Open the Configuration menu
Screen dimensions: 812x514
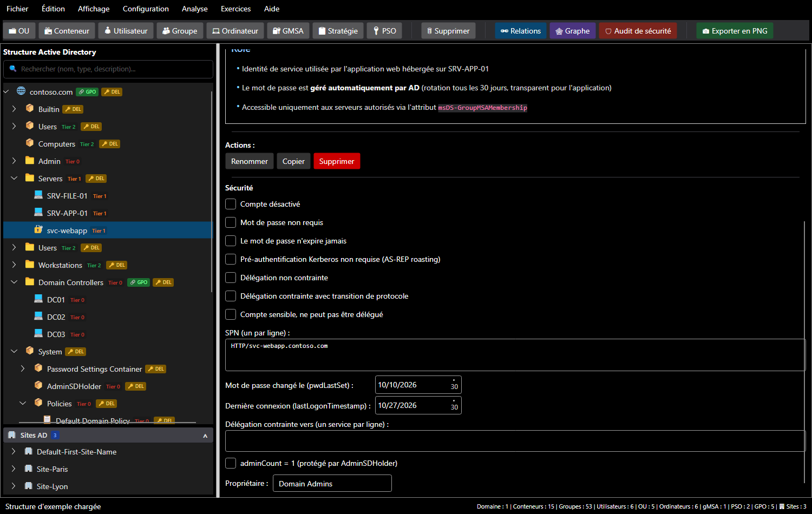pyautogui.click(x=146, y=9)
